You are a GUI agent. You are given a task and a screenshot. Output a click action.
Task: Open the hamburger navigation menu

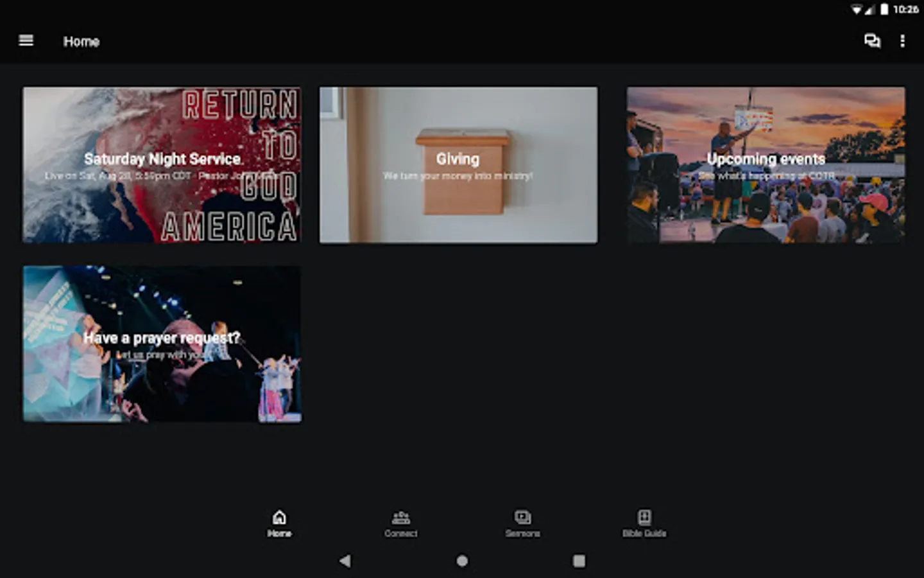26,40
